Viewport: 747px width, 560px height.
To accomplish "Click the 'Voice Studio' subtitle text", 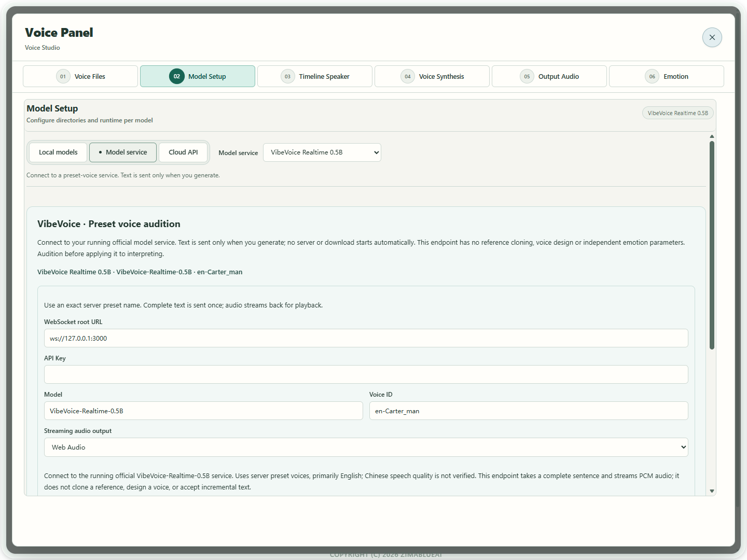I will point(43,48).
